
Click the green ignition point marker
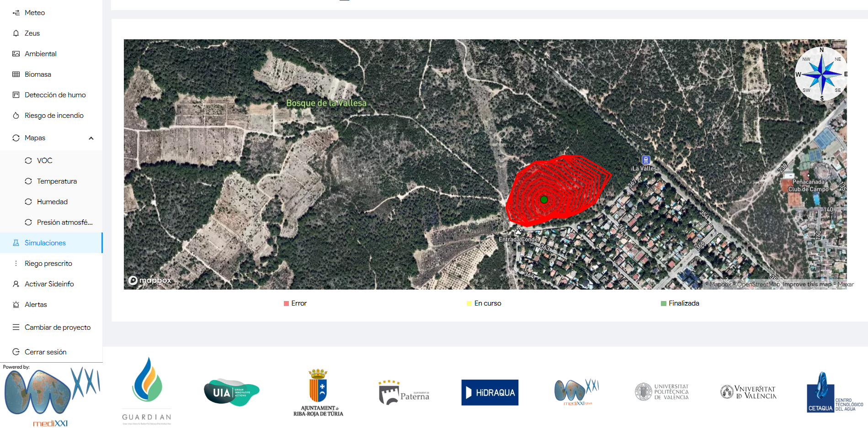(544, 200)
